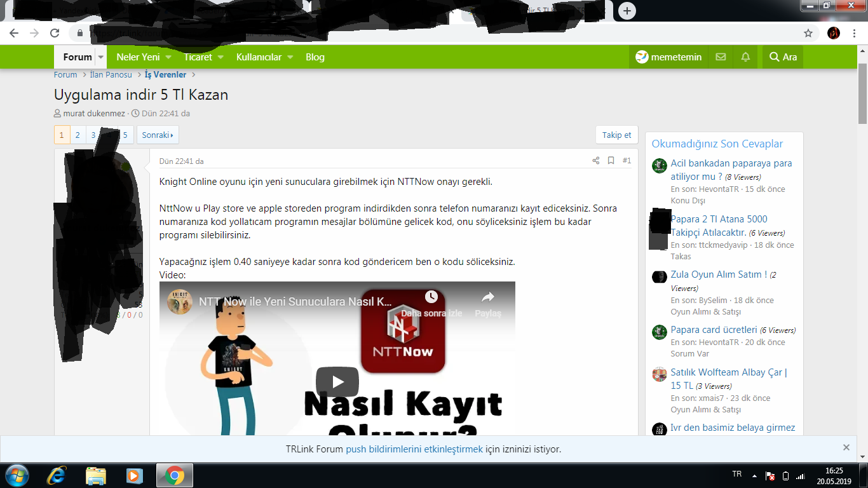Screen dimensions: 868x488
Task: Click avatar beside Satılık Wolfteam Albay Çar
Action: (660, 375)
